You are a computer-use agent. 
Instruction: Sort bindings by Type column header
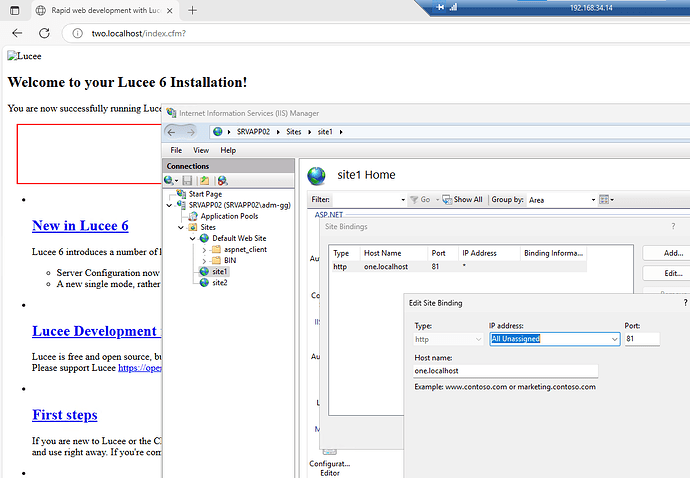[x=341, y=253]
